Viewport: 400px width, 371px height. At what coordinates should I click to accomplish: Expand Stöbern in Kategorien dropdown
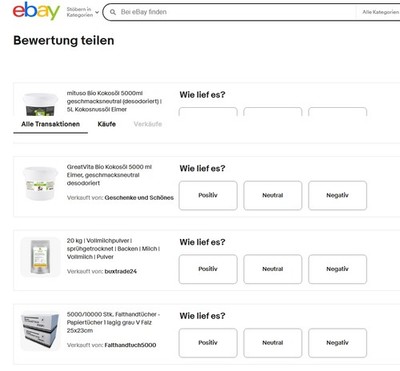(83, 12)
